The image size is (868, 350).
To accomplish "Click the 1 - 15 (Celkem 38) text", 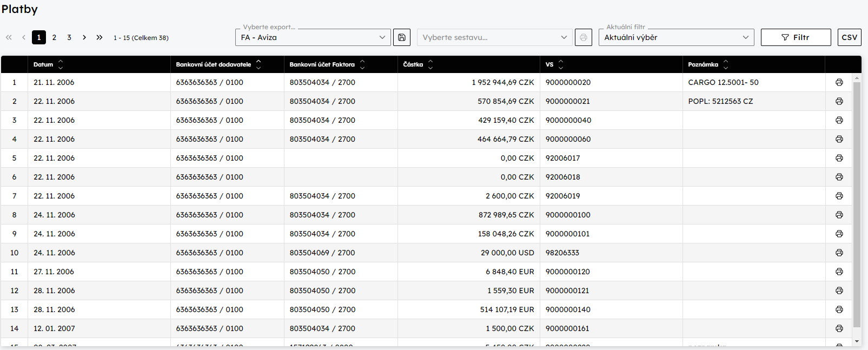I will tap(141, 38).
